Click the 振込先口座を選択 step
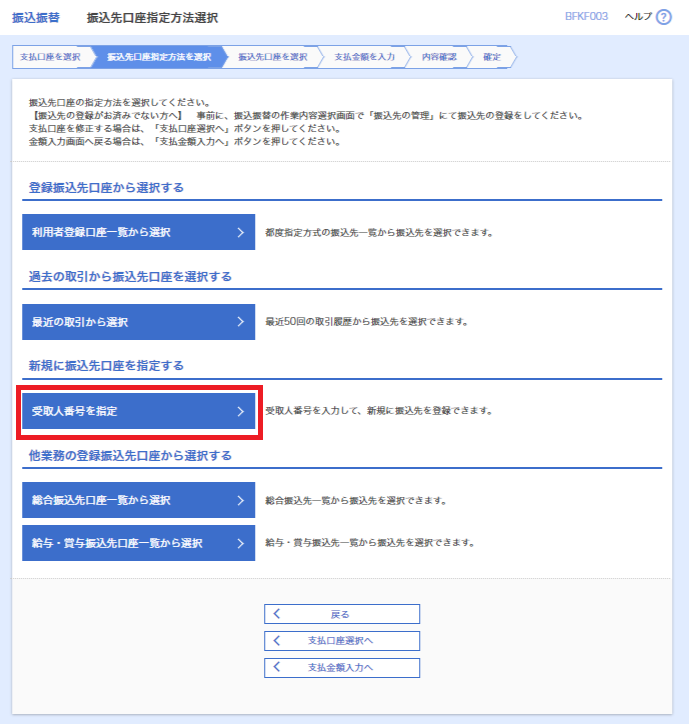 272,57
